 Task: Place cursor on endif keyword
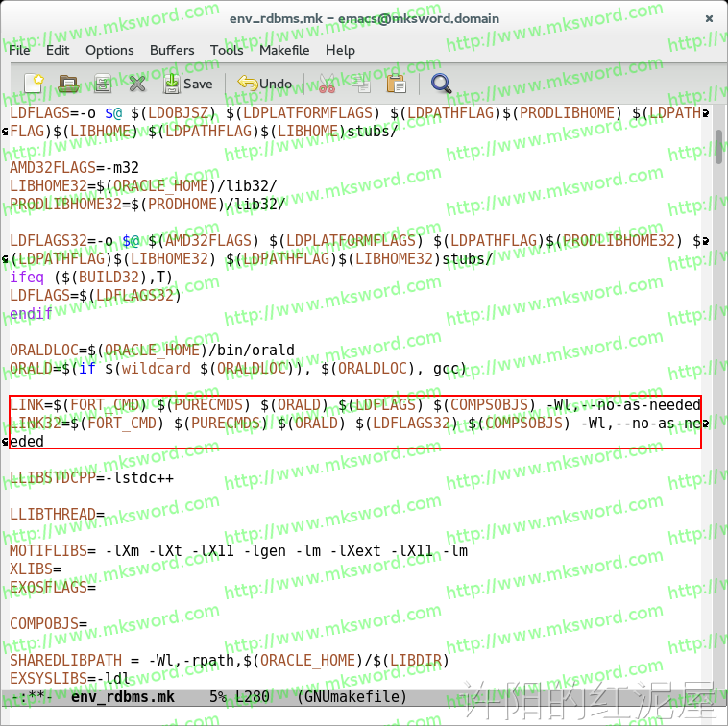pos(31,314)
